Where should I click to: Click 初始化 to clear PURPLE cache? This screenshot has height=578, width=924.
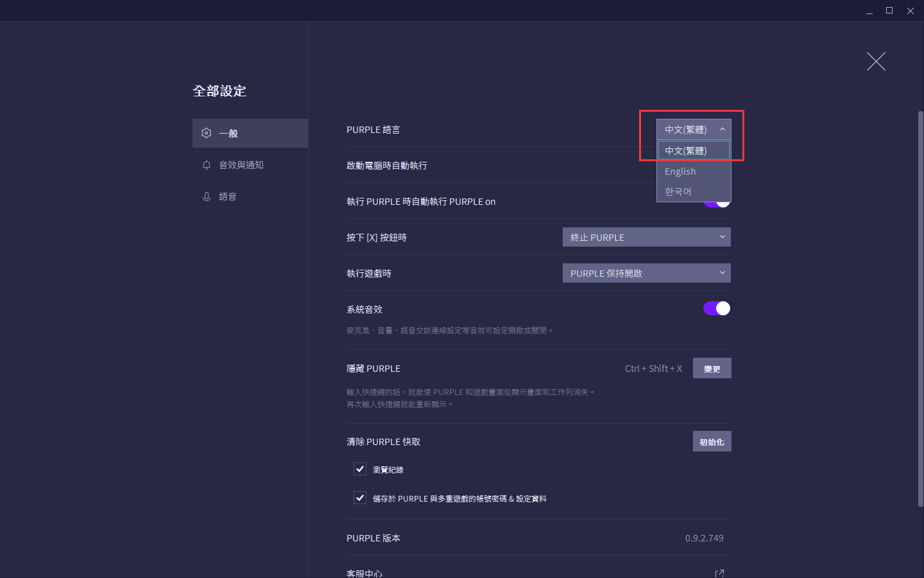712,441
